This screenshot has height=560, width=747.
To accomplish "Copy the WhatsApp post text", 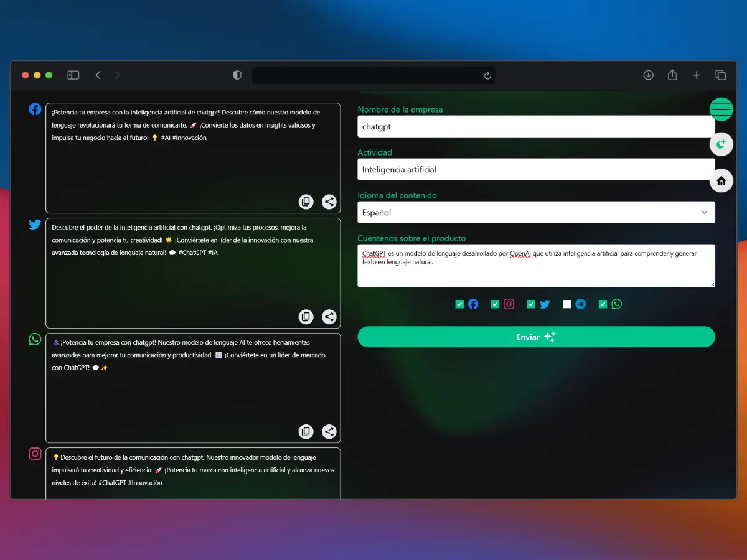I will click(306, 432).
